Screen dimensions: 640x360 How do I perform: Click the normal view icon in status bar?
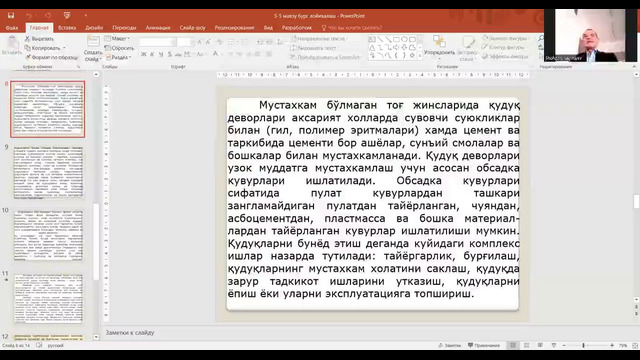pyautogui.click(x=513, y=345)
